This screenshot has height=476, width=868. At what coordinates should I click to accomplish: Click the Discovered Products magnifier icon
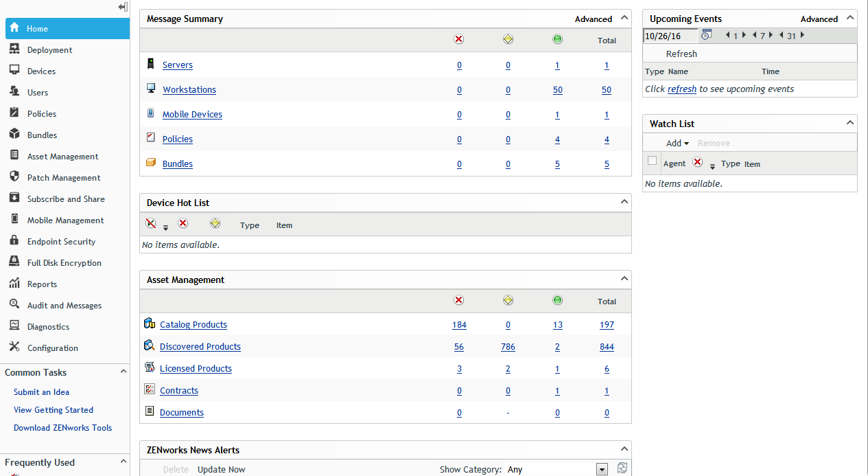[x=150, y=346]
